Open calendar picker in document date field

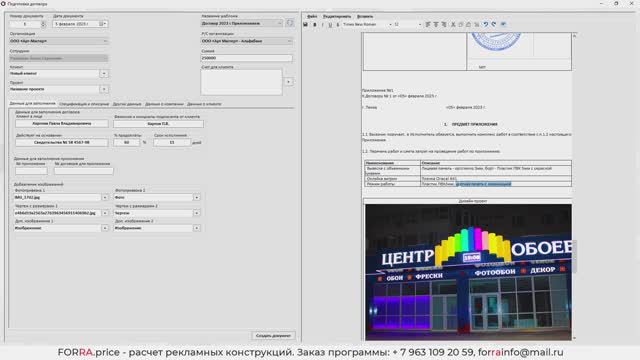coord(102,24)
